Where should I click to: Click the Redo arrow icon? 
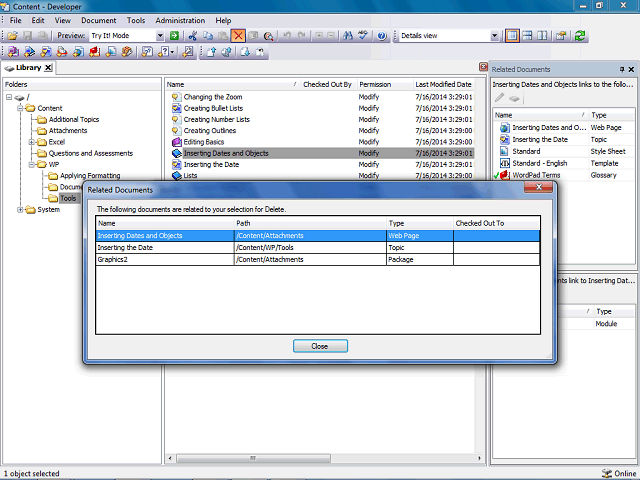[x=302, y=36]
